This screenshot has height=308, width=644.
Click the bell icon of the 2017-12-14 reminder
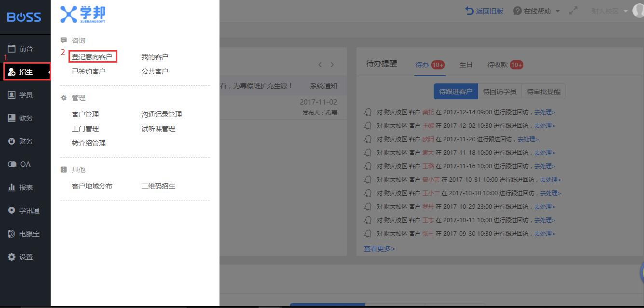(x=368, y=112)
